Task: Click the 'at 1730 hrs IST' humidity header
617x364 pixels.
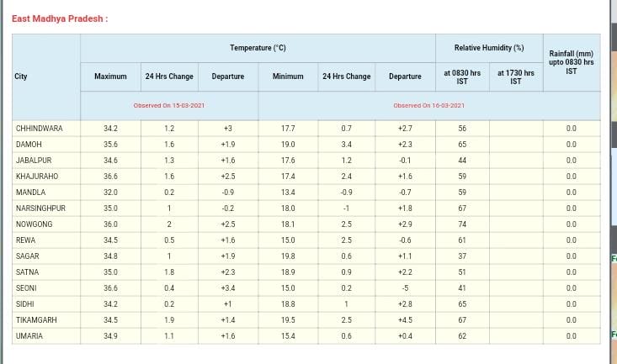Action: pos(515,76)
